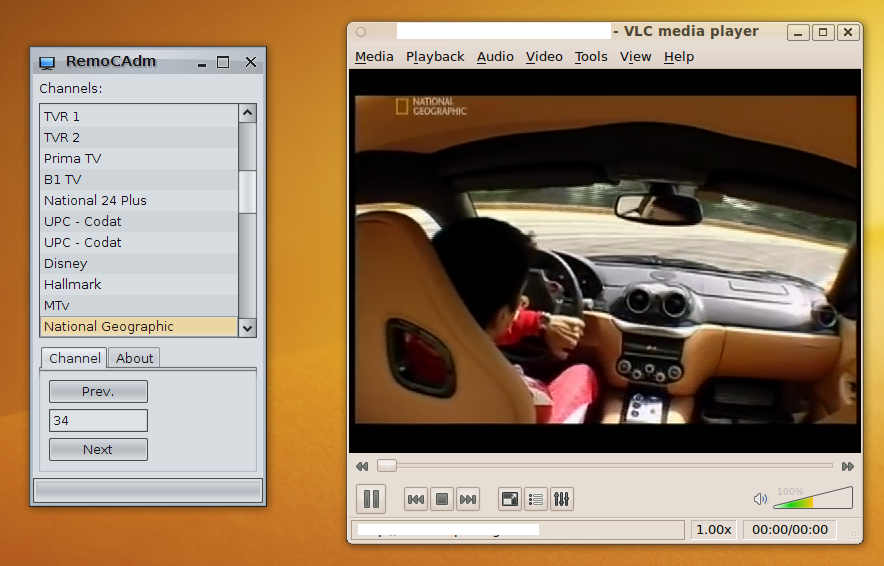Toggle fullscreen video in VLC
This screenshot has width=884, height=566.
pyautogui.click(x=510, y=499)
